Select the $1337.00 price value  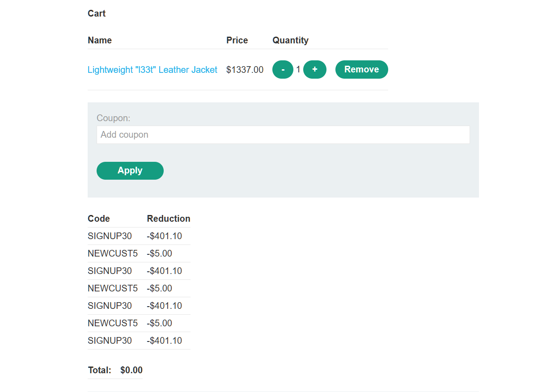pyautogui.click(x=245, y=70)
